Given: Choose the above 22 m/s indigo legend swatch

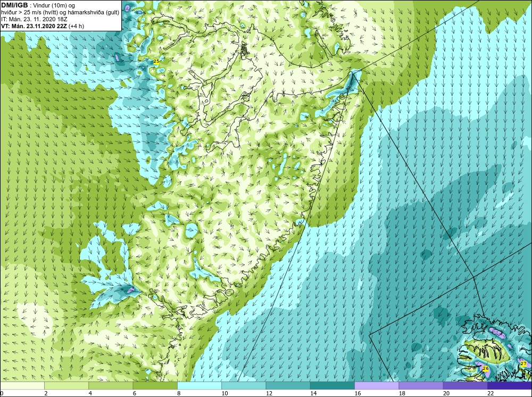Looking at the screenshot, I should 510,385.
